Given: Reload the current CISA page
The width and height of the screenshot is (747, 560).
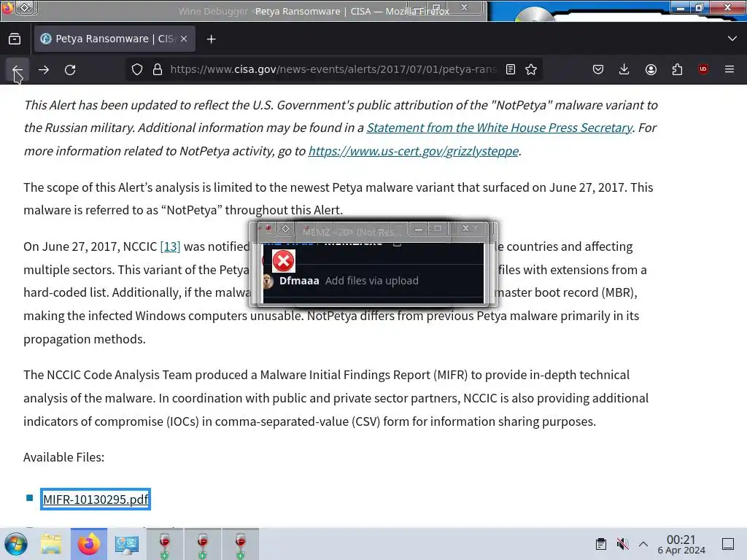Looking at the screenshot, I should coord(70,70).
